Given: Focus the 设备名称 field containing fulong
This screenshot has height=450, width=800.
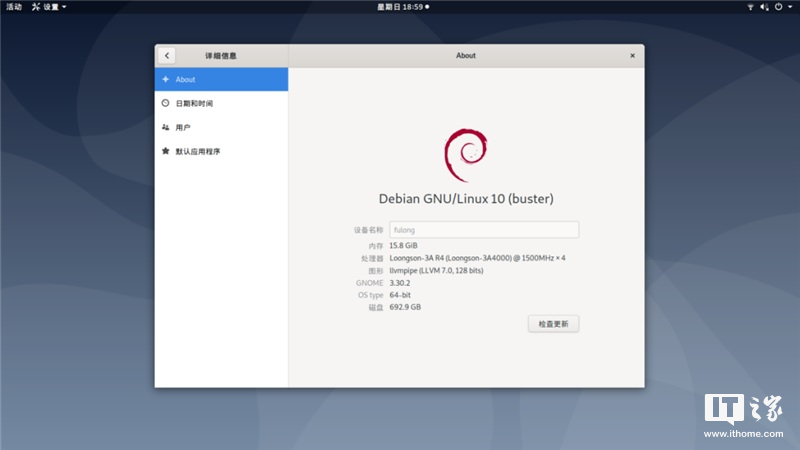Looking at the screenshot, I should pos(484,230).
